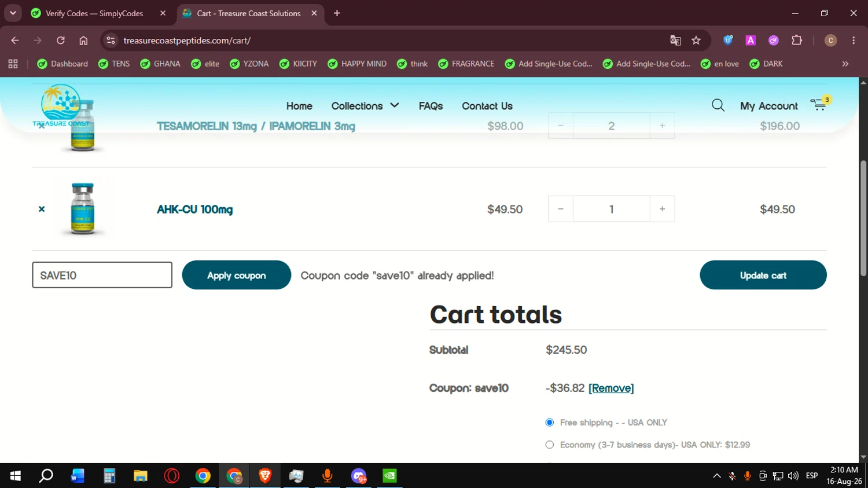Open the AHK-CU 100mg product link
868x488 pixels.
pyautogui.click(x=195, y=209)
